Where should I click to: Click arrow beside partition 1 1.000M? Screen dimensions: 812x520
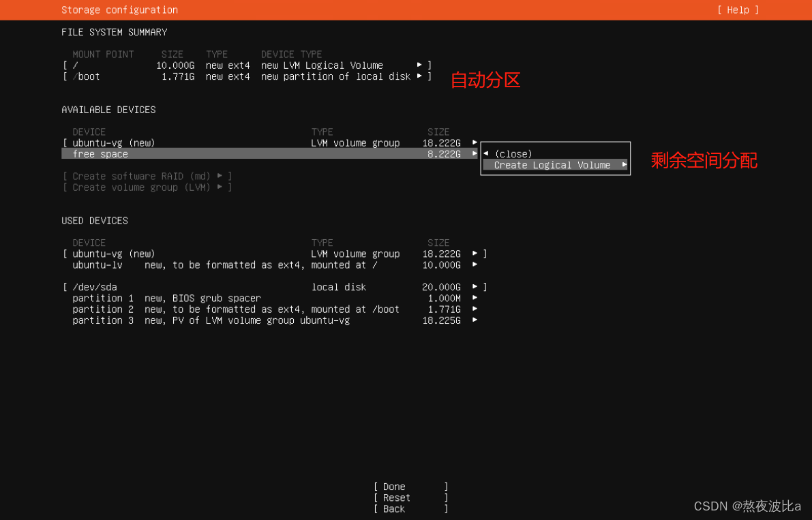click(475, 298)
